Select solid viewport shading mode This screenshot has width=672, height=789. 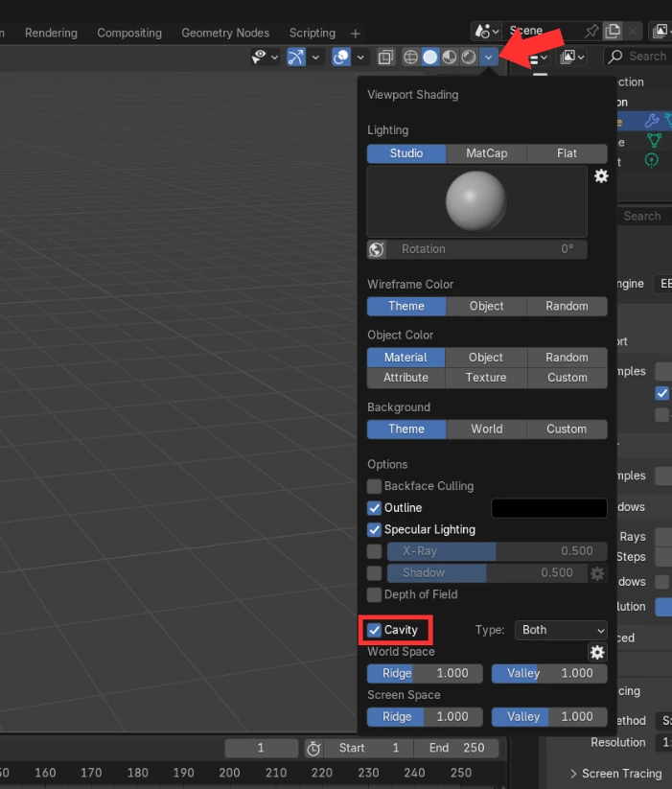430,57
